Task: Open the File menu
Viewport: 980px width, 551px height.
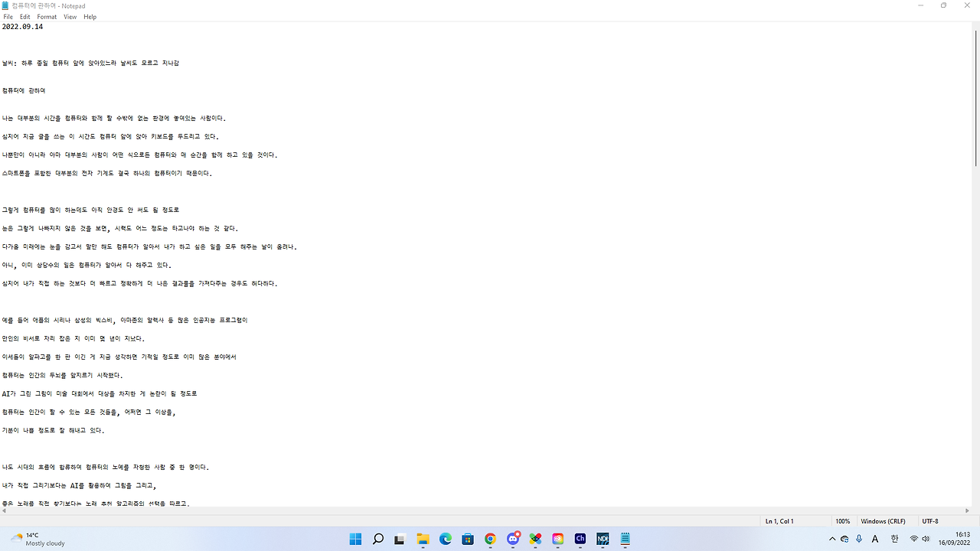Action: pyautogui.click(x=8, y=17)
